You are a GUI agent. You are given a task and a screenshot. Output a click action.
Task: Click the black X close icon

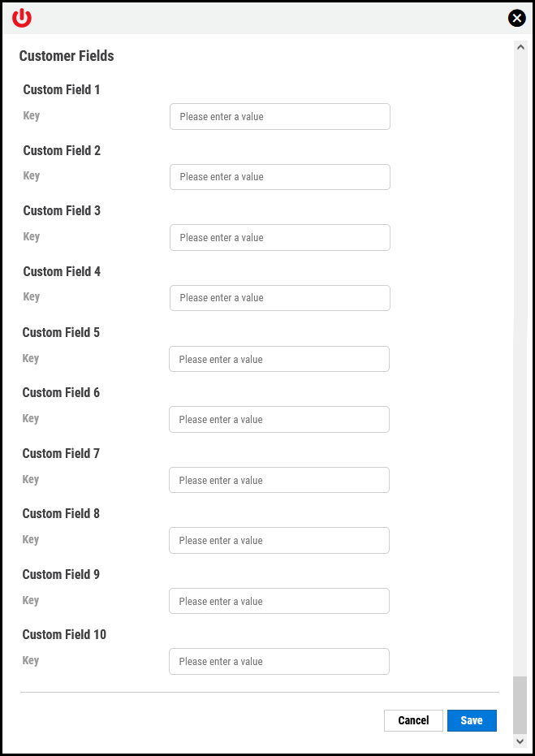pos(517,17)
